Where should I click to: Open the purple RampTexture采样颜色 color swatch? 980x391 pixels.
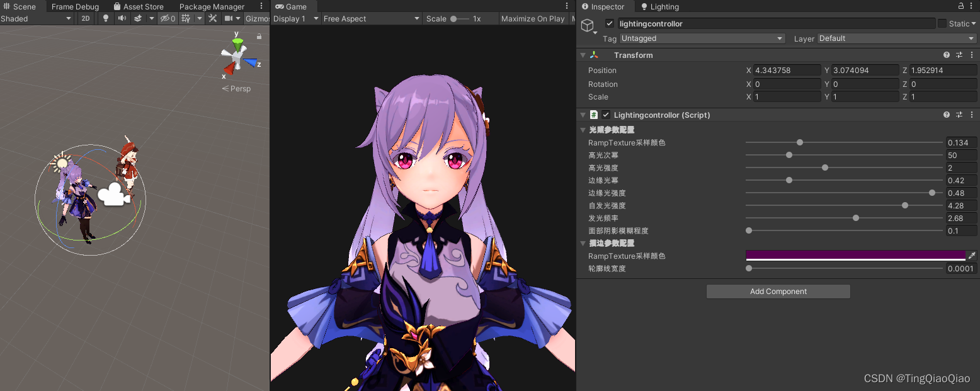(x=855, y=256)
